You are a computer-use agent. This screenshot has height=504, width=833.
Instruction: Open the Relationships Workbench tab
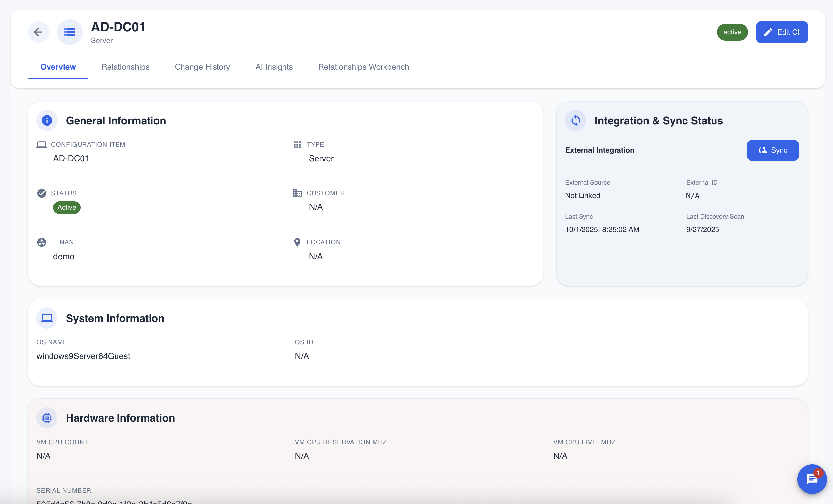click(363, 67)
